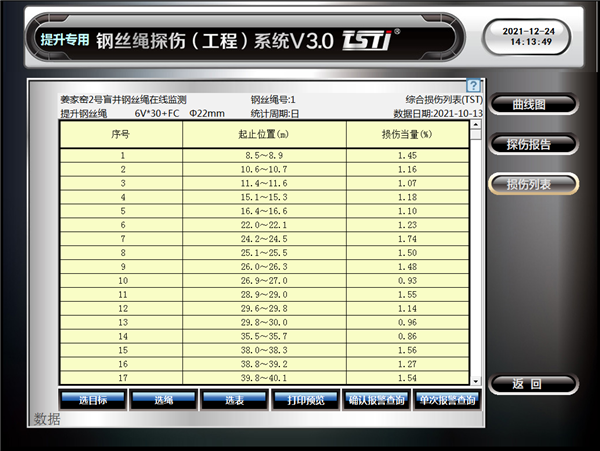Click damage value 1.55 in row 11
Image resolution: width=600 pixels, height=451 pixels.
pos(408,295)
